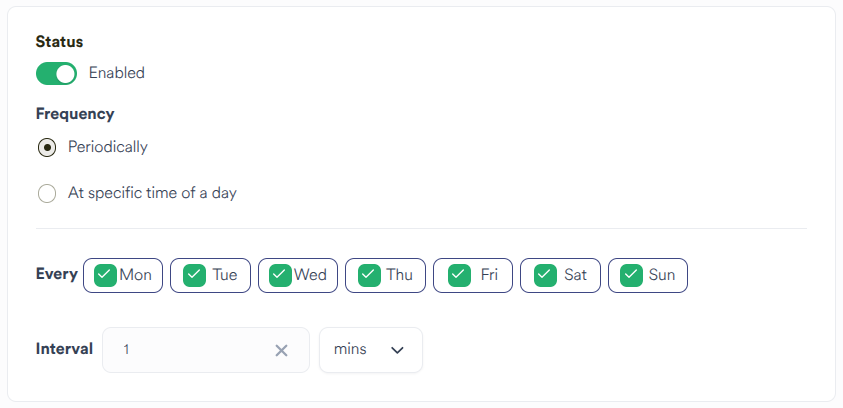Viewport: 843px width, 408px height.
Task: Uncheck the Wed checkbox
Action: pos(281,275)
